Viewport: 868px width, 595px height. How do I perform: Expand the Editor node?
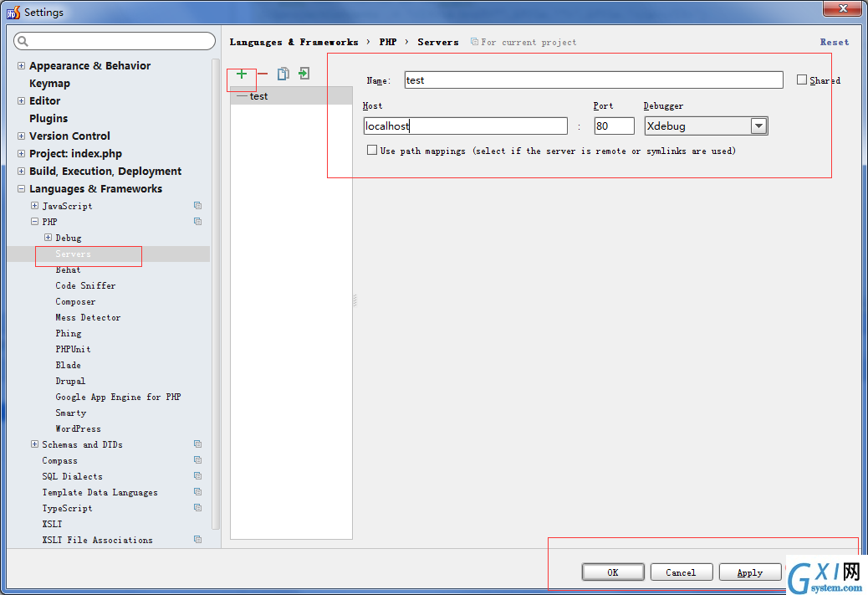click(21, 100)
